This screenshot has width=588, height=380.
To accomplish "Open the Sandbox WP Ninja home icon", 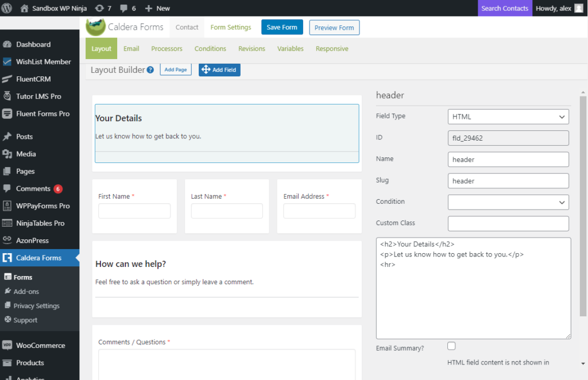I will click(24, 8).
